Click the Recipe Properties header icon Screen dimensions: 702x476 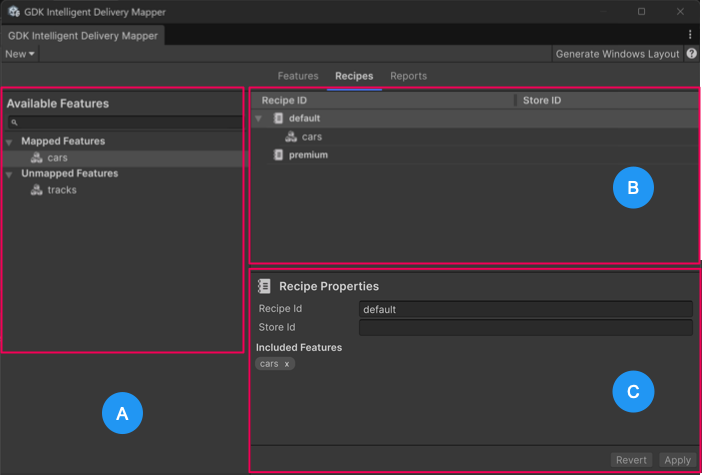click(x=264, y=286)
